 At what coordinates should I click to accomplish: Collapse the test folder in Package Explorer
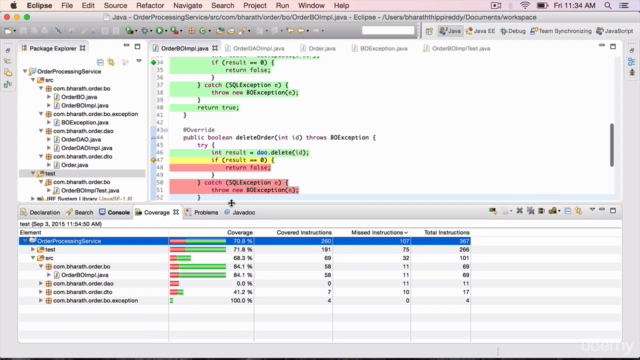tap(33, 173)
